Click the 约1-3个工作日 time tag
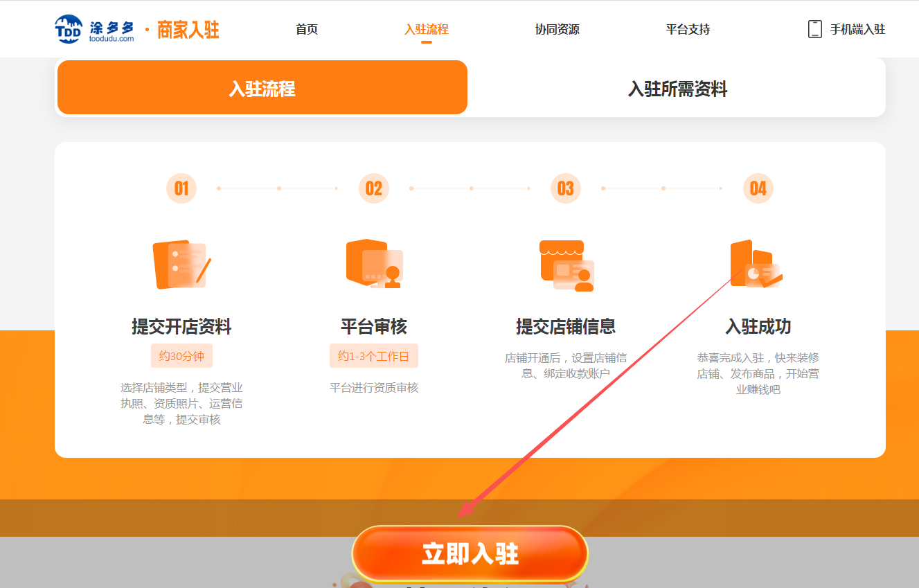The width and height of the screenshot is (919, 588). (374, 356)
